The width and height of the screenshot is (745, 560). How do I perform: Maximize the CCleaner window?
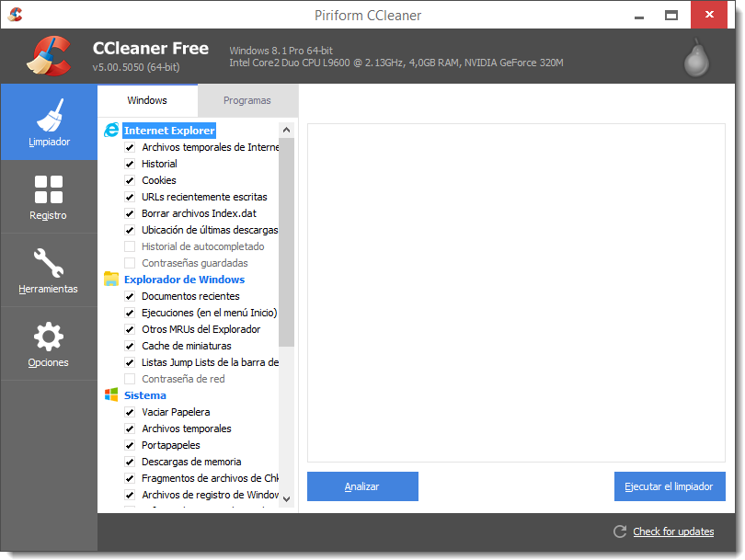click(671, 16)
